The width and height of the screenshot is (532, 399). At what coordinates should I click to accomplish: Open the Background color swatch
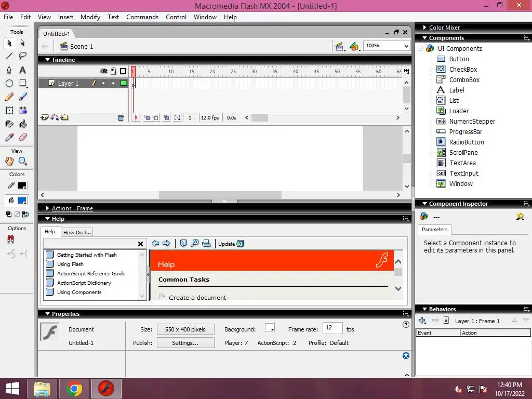pyautogui.click(x=270, y=327)
